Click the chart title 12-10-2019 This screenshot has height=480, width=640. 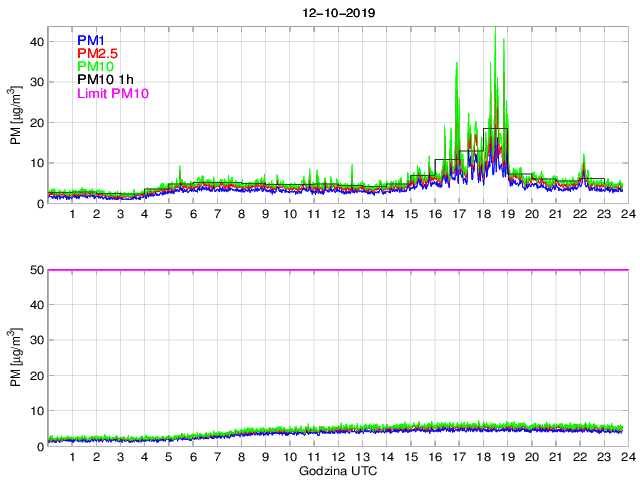click(336, 11)
